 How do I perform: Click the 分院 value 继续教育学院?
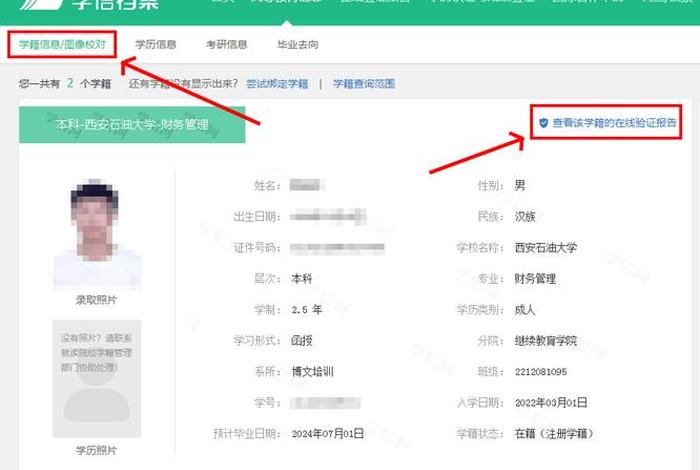(x=545, y=341)
